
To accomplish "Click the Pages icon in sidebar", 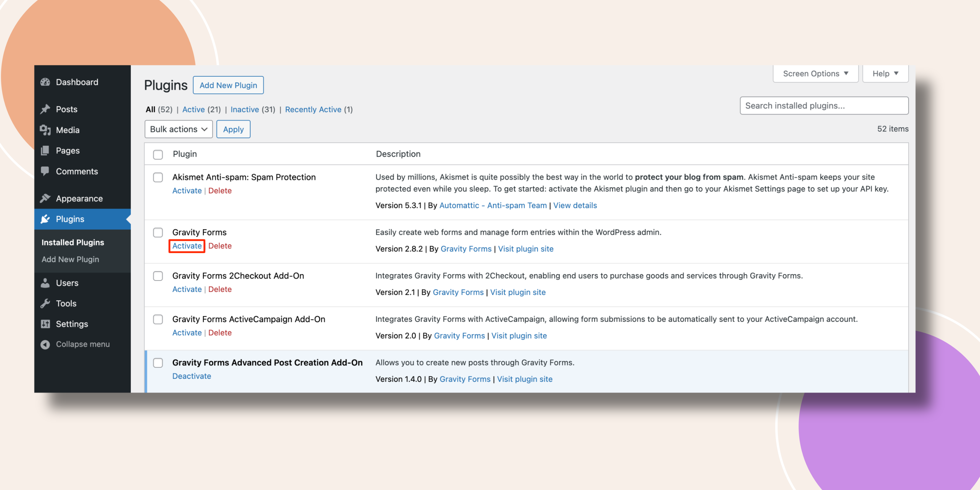I will point(45,151).
